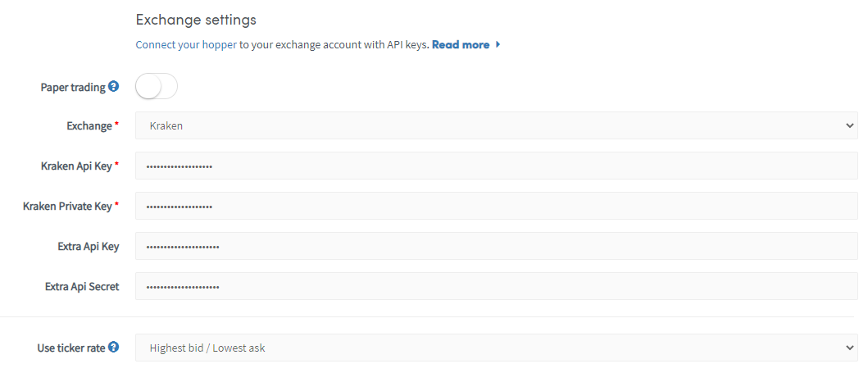Click the Extra Api Key label

(x=88, y=247)
